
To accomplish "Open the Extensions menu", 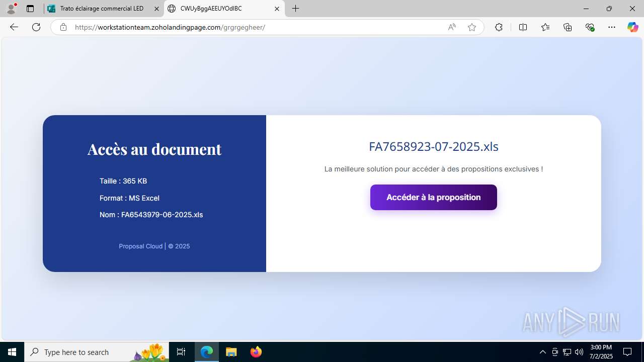I will 499,27.
